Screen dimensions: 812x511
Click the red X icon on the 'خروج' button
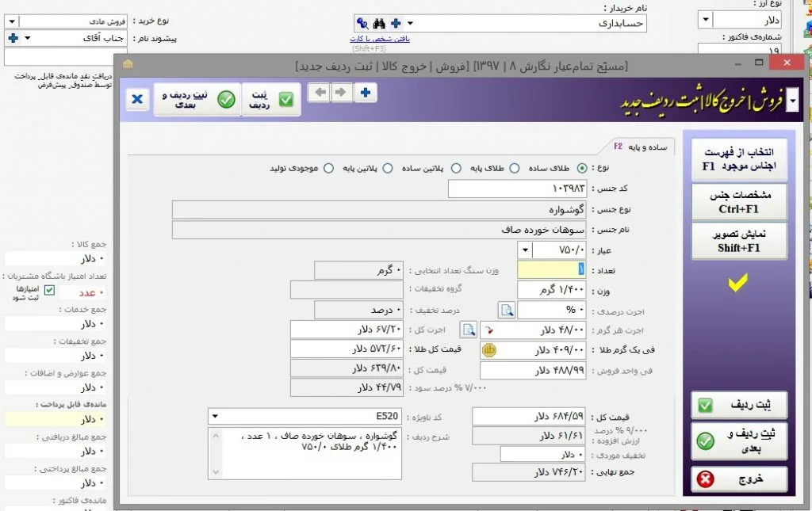705,479
